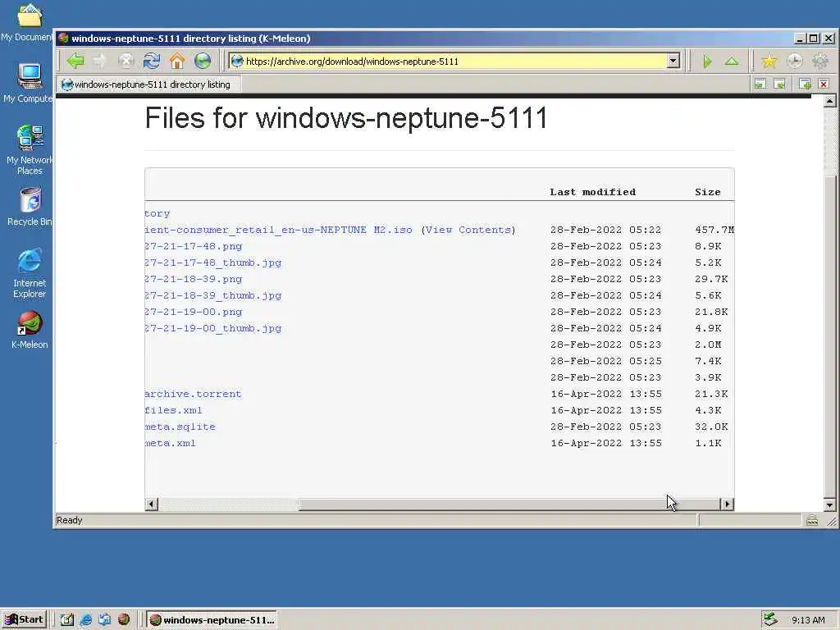Click the globe icon right of Home
The width and height of the screenshot is (840, 630).
tap(203, 61)
